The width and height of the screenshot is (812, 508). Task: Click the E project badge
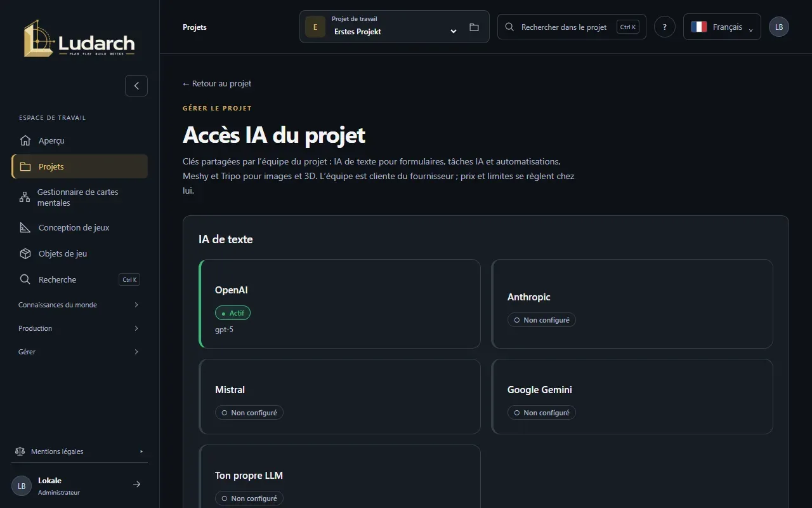pyautogui.click(x=315, y=27)
